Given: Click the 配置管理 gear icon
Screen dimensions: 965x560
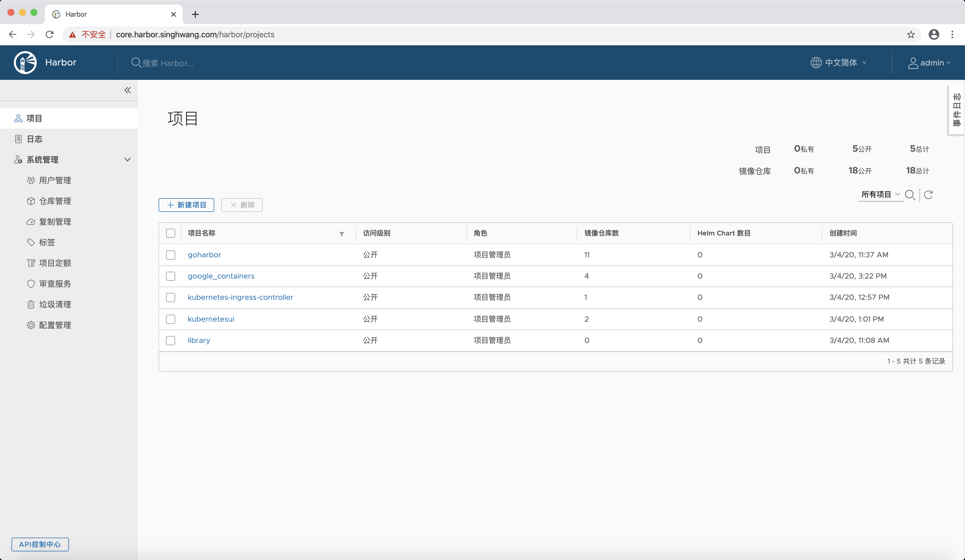Looking at the screenshot, I should [x=31, y=325].
